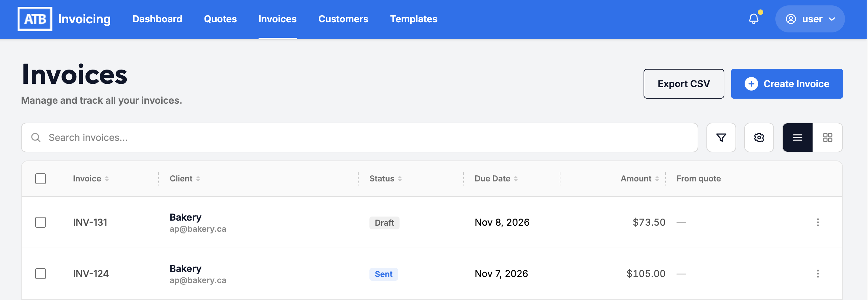Switch to grid view
Screen dimensions: 868x300
coord(827,137)
